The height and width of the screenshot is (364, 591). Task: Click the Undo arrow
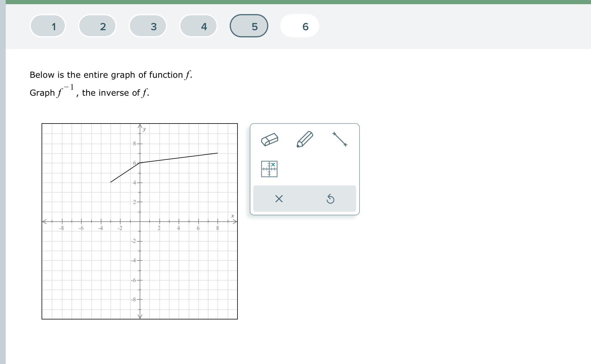pyautogui.click(x=330, y=199)
